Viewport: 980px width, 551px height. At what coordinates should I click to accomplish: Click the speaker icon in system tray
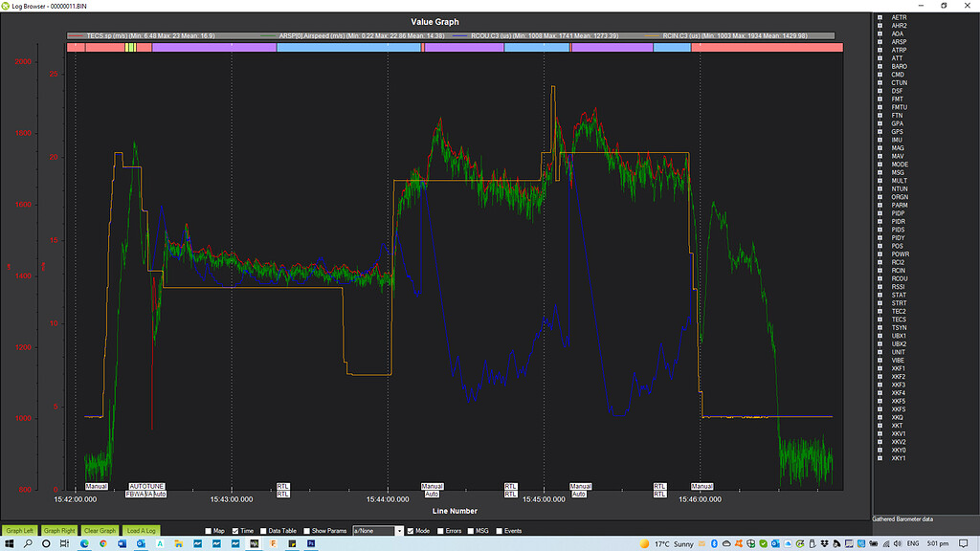[x=898, y=543]
